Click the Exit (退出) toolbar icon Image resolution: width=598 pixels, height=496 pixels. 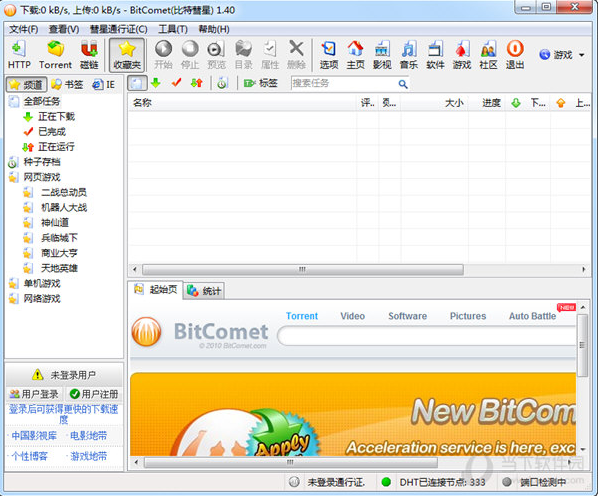click(515, 55)
